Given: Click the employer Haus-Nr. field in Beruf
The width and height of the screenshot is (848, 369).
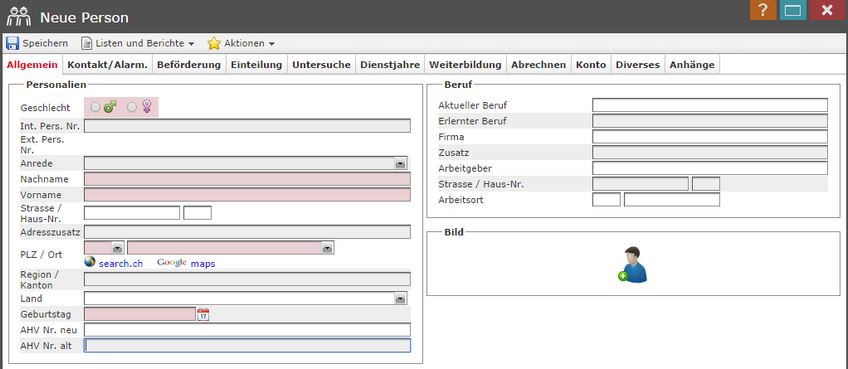Looking at the screenshot, I should tap(706, 184).
